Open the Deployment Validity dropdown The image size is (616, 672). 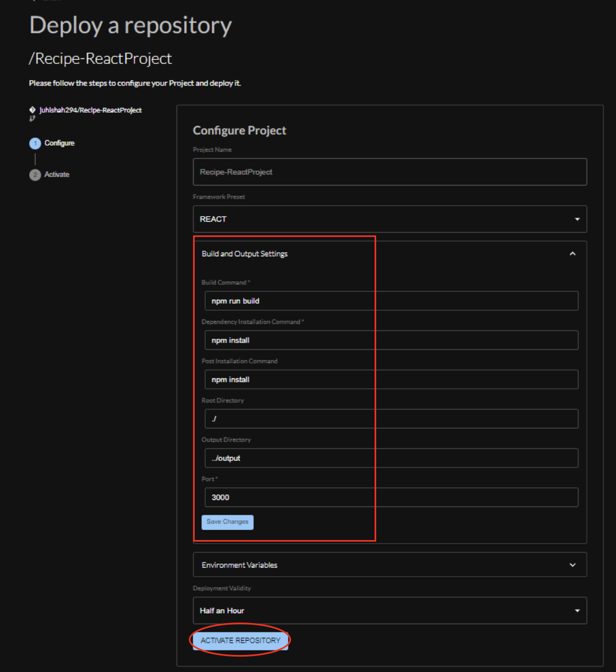pos(389,610)
